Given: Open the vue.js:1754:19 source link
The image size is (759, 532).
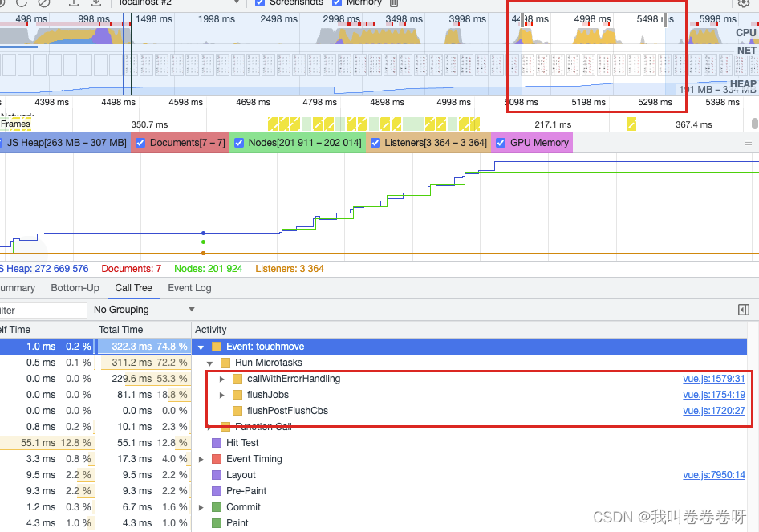Looking at the screenshot, I should coord(714,394).
